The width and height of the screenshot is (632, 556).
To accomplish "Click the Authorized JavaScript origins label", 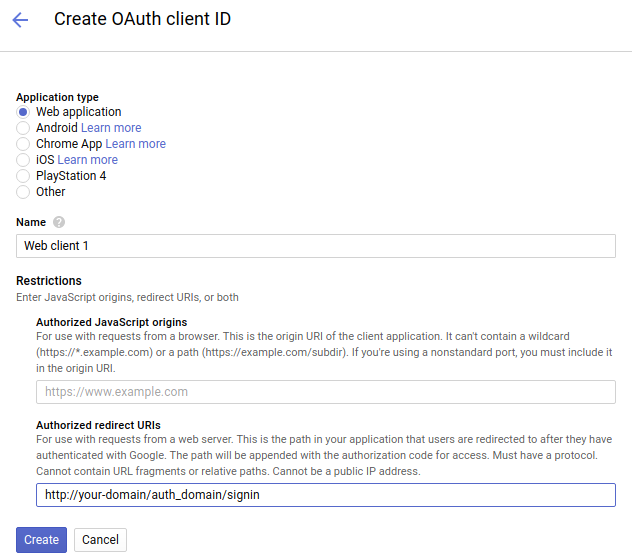I will (x=112, y=322).
